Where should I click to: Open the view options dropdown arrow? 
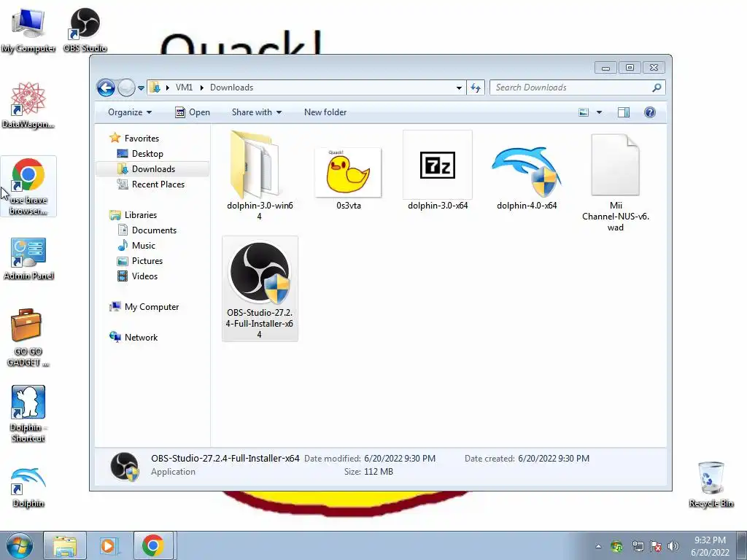tap(600, 112)
